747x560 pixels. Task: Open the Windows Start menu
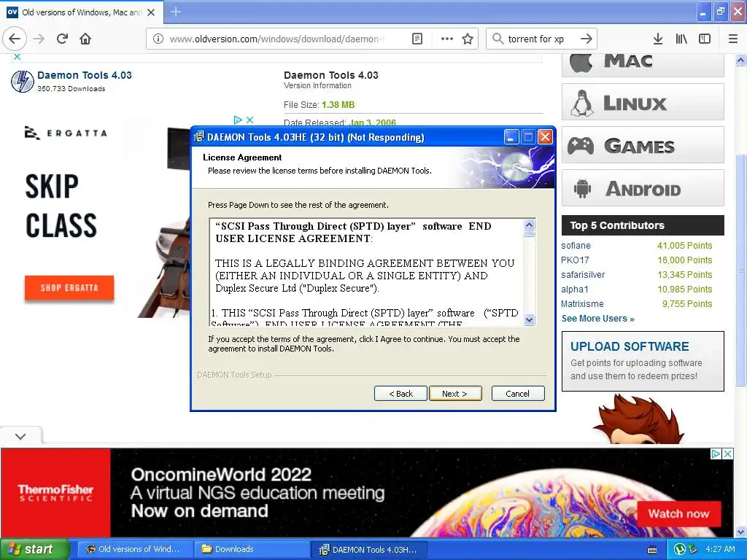pos(34,549)
